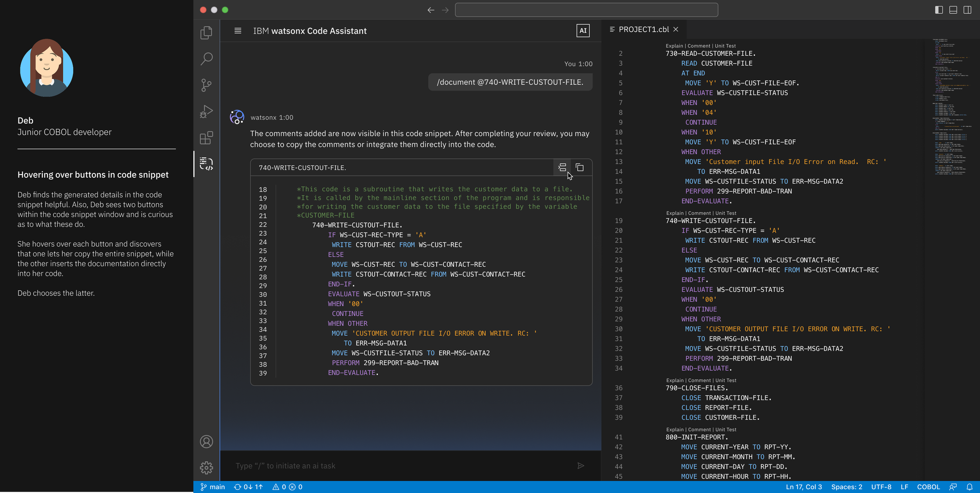
Task: Toggle the bottom panel layout icon
Action: [953, 10]
